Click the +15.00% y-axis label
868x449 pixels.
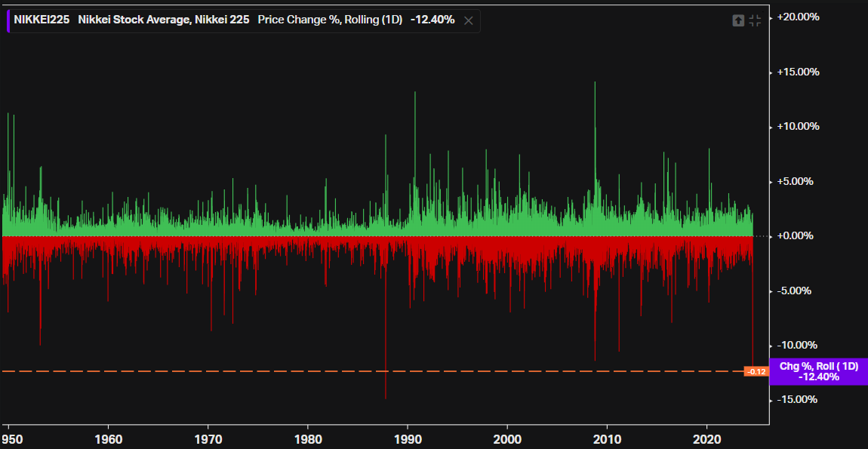(x=798, y=72)
